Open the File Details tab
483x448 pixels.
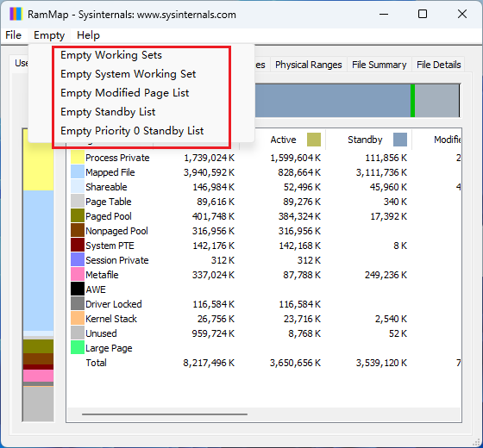(439, 65)
